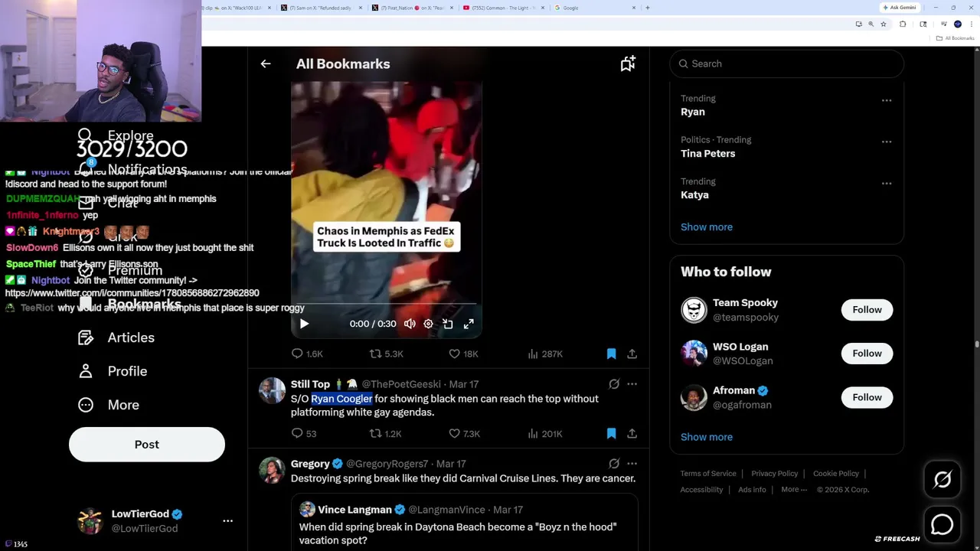Repost the video post with 5.3K reposts
The width and height of the screenshot is (980, 551).
(386, 354)
